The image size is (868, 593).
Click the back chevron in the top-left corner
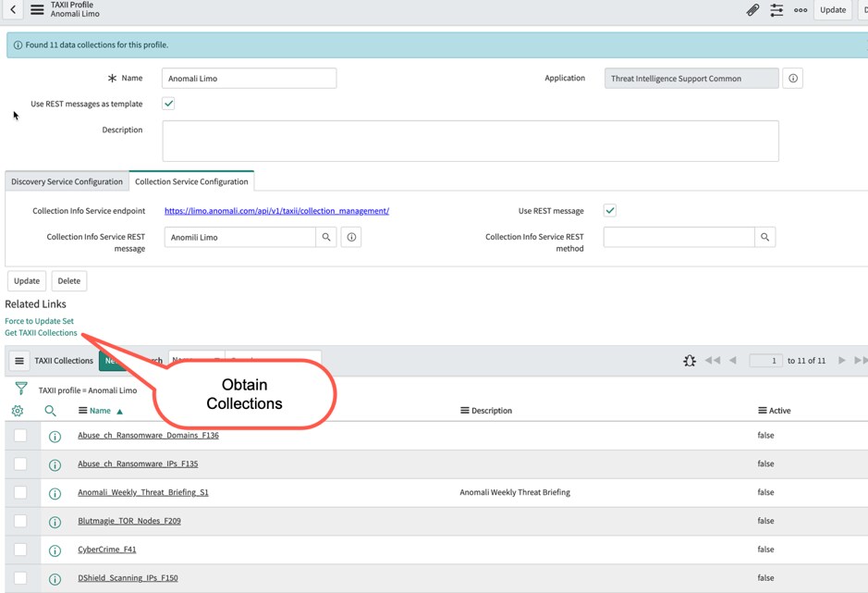[10, 9]
